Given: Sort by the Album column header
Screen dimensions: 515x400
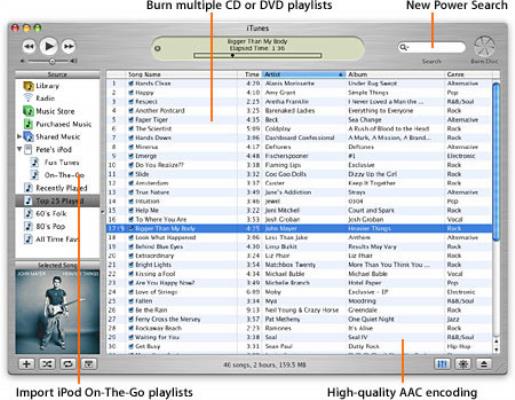Looking at the screenshot, I should tap(395, 74).
